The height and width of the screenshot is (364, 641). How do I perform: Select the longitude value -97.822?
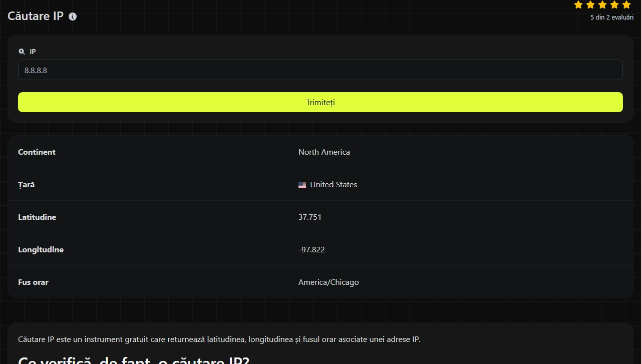pyautogui.click(x=311, y=250)
